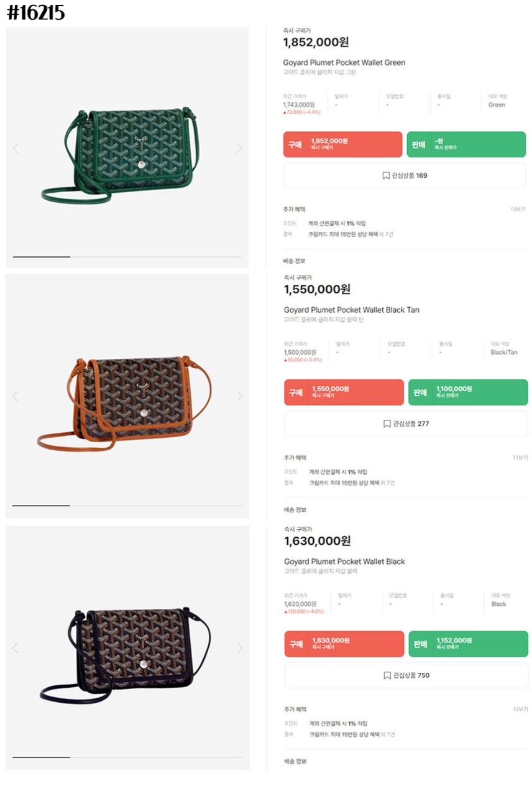Buy the Green wallet for 1,852,000원
Image resolution: width=532 pixels, height=796 pixels.
(x=343, y=144)
